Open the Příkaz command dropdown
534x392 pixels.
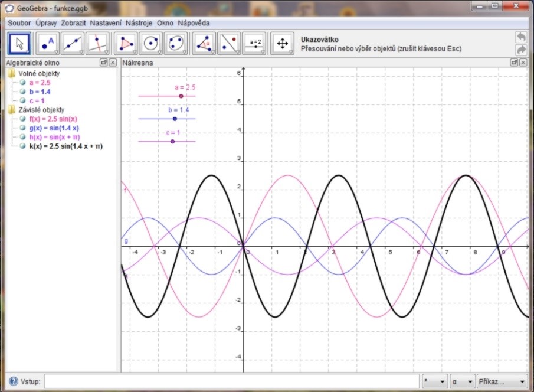502,381
